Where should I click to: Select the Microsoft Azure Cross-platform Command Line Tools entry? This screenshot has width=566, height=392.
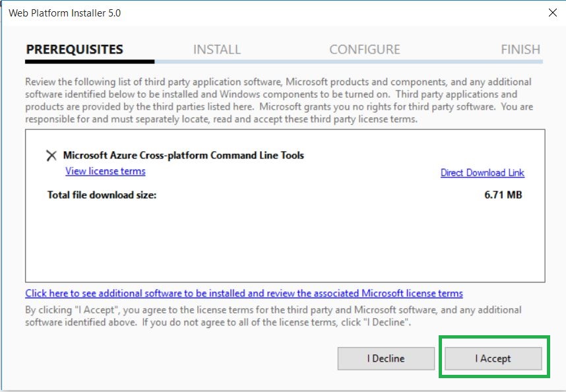click(183, 156)
